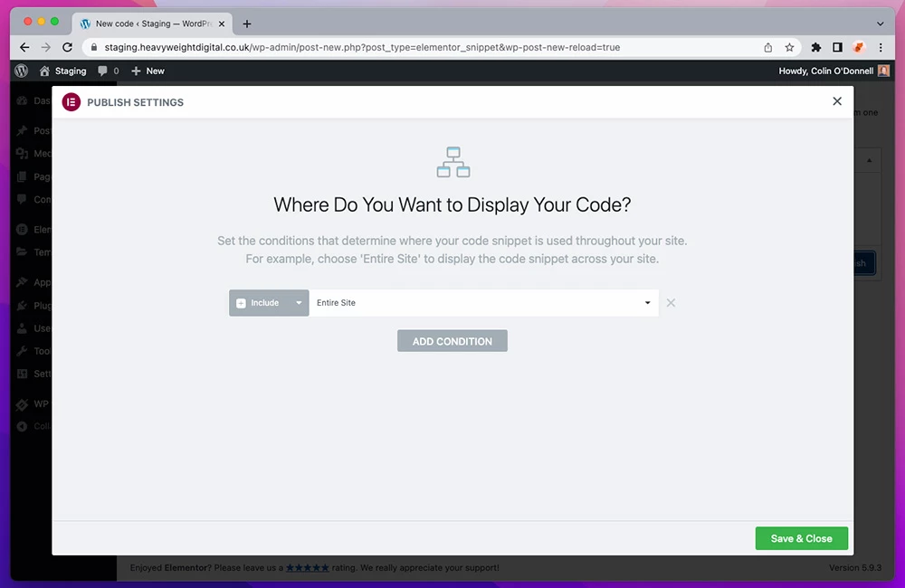
Task: Open the Staging site menu item
Action: point(63,71)
